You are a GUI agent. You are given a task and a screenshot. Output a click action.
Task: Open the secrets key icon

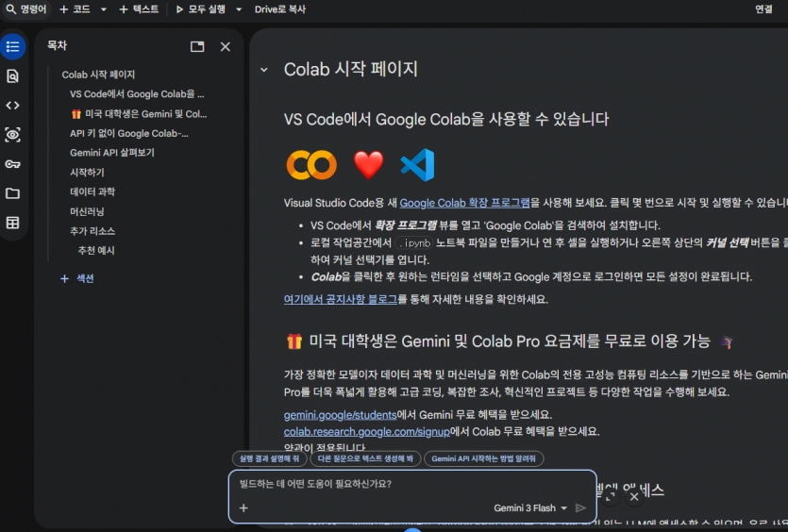click(12, 164)
